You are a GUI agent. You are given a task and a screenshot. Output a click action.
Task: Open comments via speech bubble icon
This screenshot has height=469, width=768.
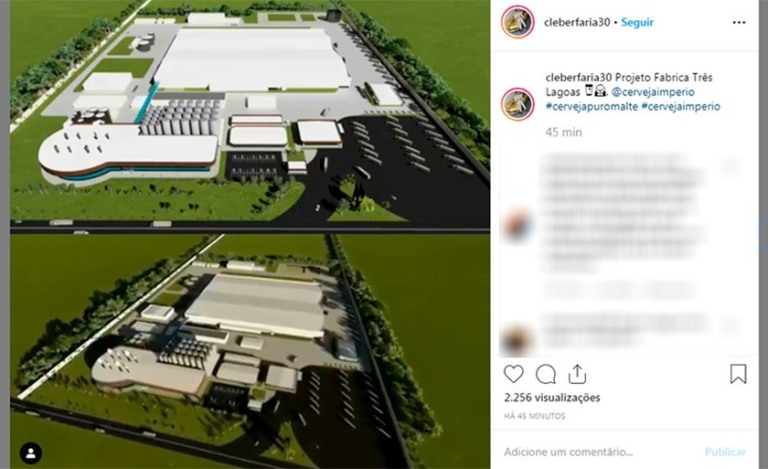546,375
